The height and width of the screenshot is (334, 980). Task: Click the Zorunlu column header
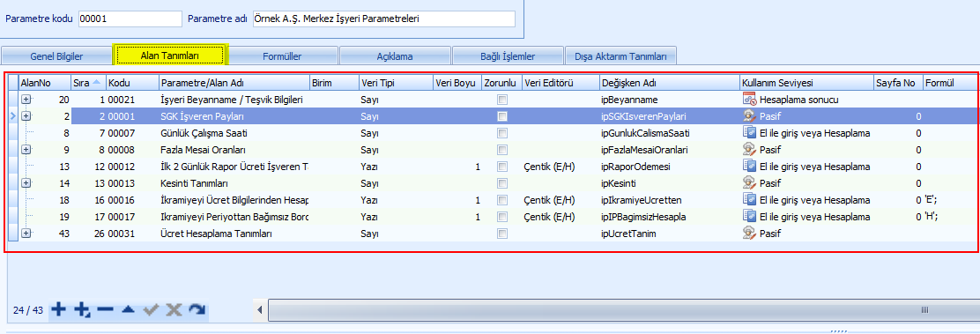pos(501,83)
